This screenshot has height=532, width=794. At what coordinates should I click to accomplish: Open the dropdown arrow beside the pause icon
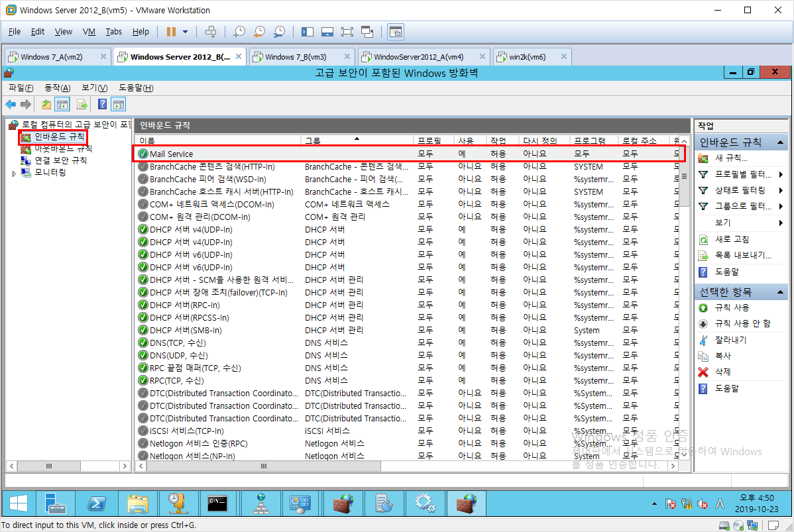[x=186, y=32]
